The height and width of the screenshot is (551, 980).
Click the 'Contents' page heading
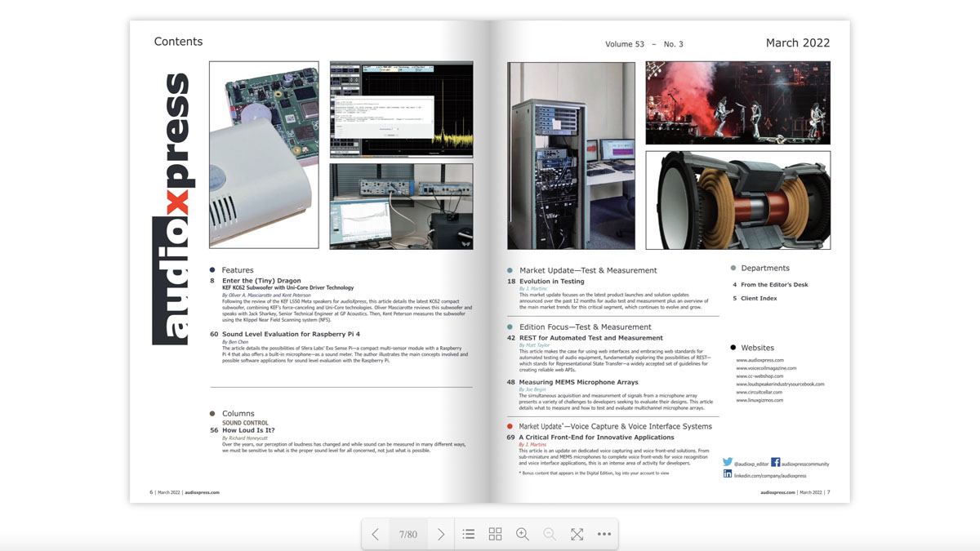pyautogui.click(x=178, y=42)
